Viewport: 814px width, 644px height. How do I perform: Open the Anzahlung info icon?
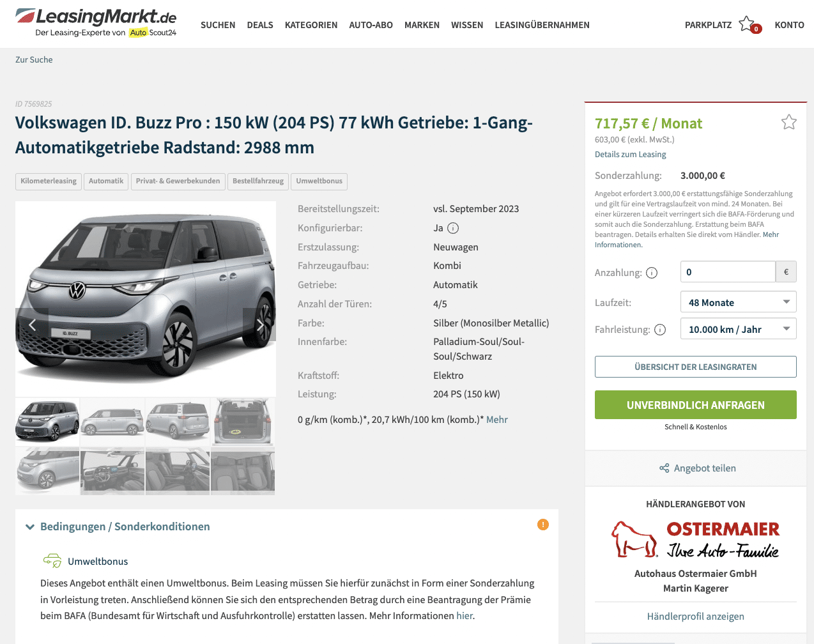tap(652, 273)
